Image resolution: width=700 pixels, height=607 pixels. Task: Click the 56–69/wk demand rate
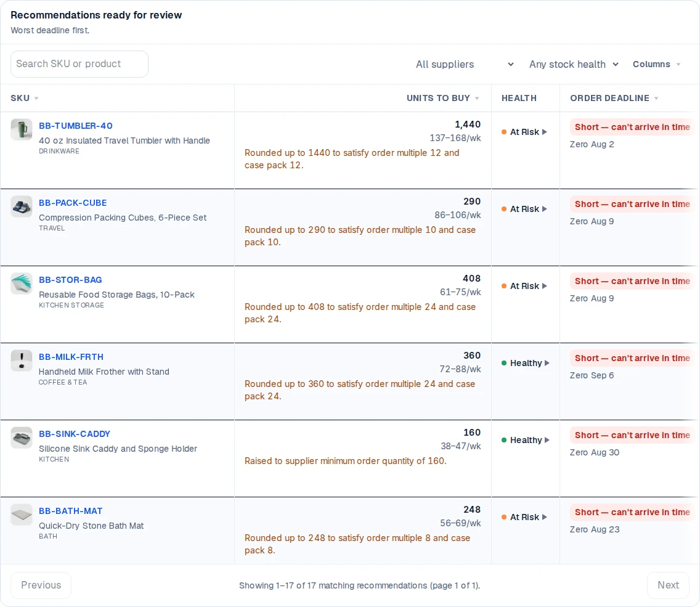[460, 523]
